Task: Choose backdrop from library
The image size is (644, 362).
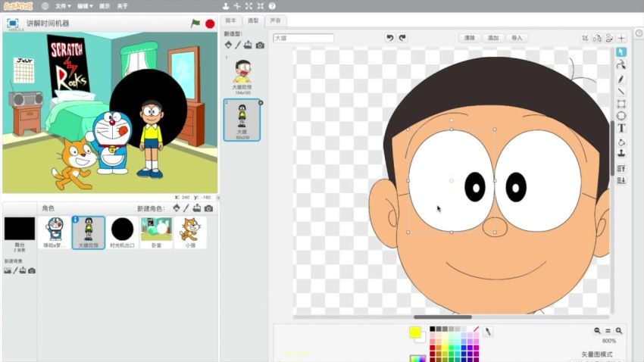Action: (x=8, y=270)
